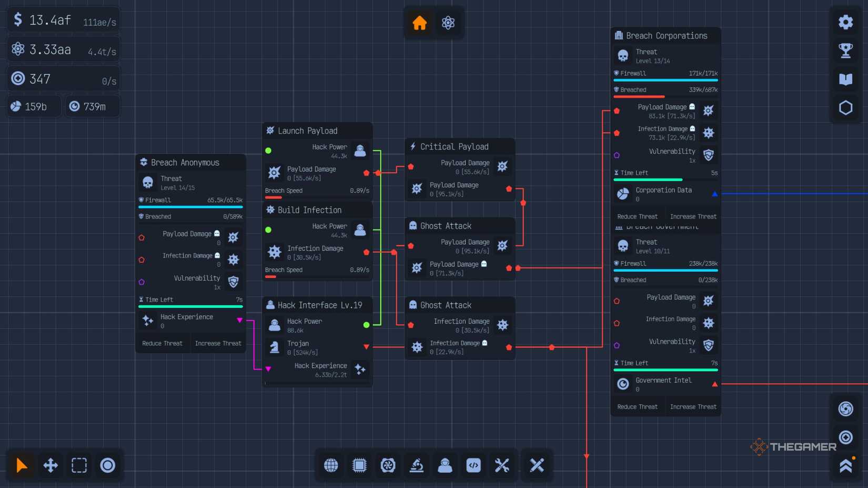This screenshot has width=868, height=488.
Task: Open the globe network icon in bottom toolbar
Action: 331,465
